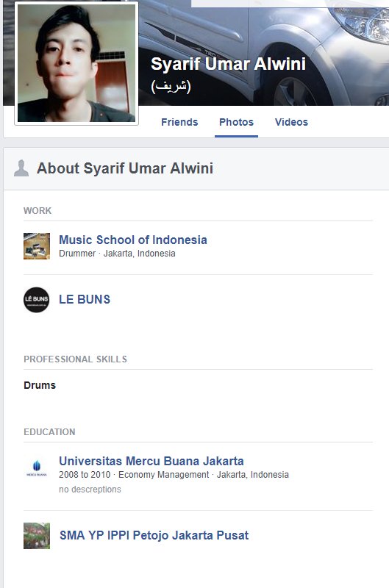Viewport: 389px width, 588px height.
Task: Switch to the Photos tab
Action: click(236, 122)
